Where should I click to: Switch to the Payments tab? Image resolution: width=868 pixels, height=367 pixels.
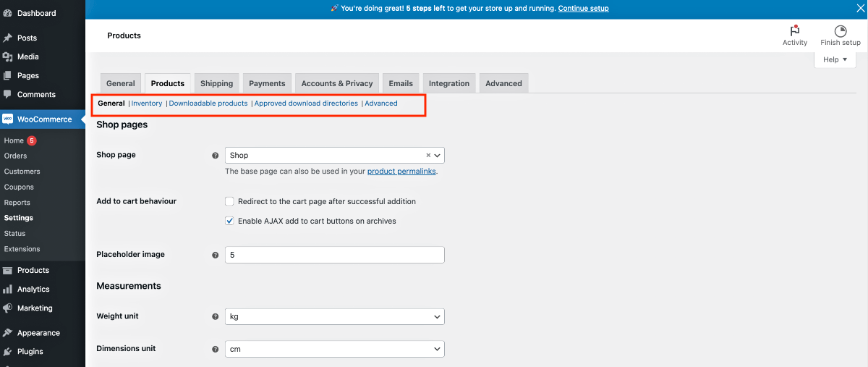point(267,83)
